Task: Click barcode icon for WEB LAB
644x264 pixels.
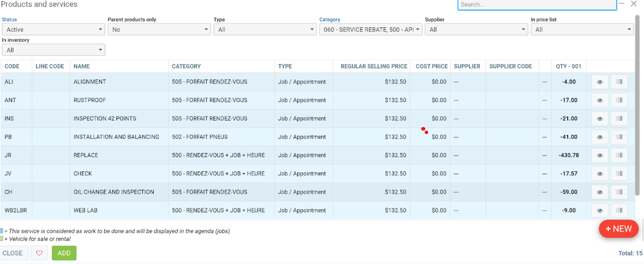Action: click(x=619, y=210)
